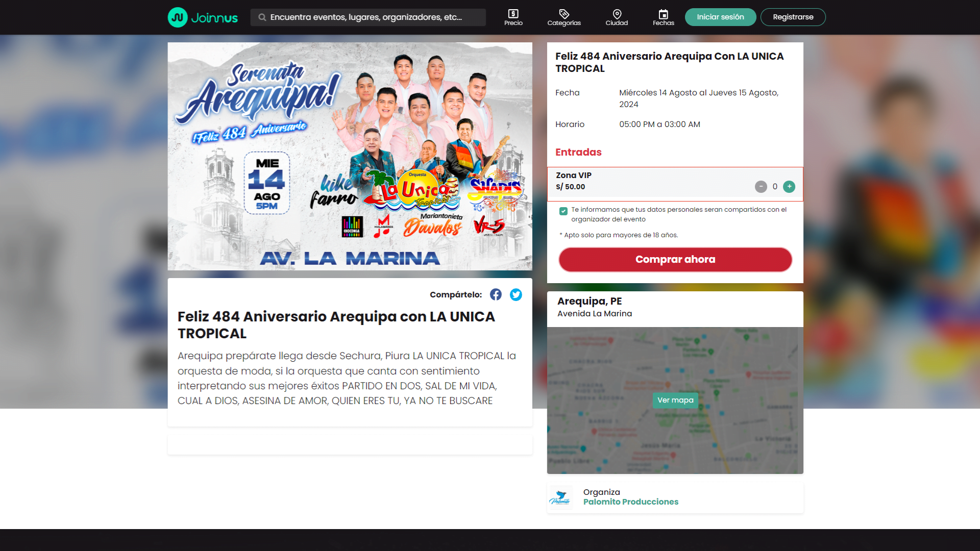
Task: Click the Entradas heading
Action: [x=578, y=152]
